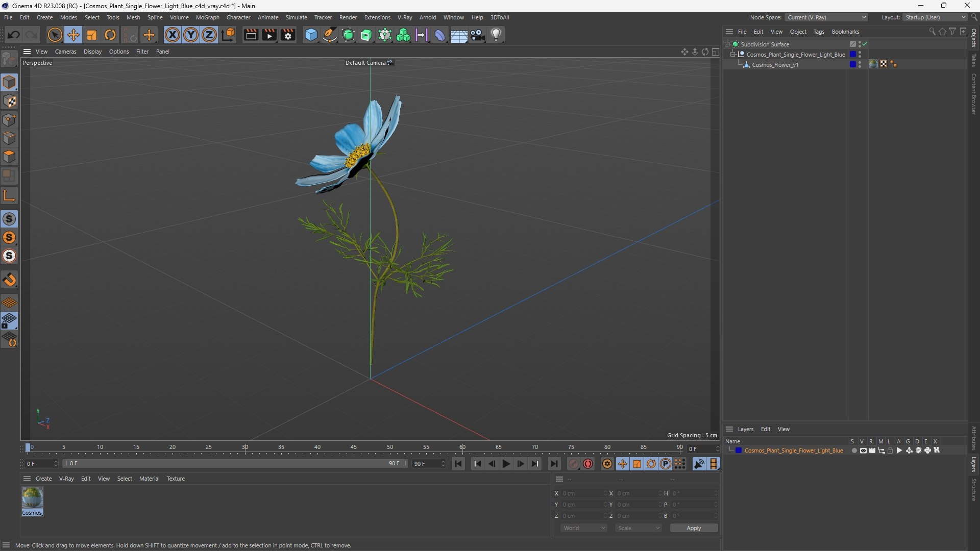The width and height of the screenshot is (980, 551).
Task: Toggle Subdivision Surface enabled checkmark
Action: [865, 44]
